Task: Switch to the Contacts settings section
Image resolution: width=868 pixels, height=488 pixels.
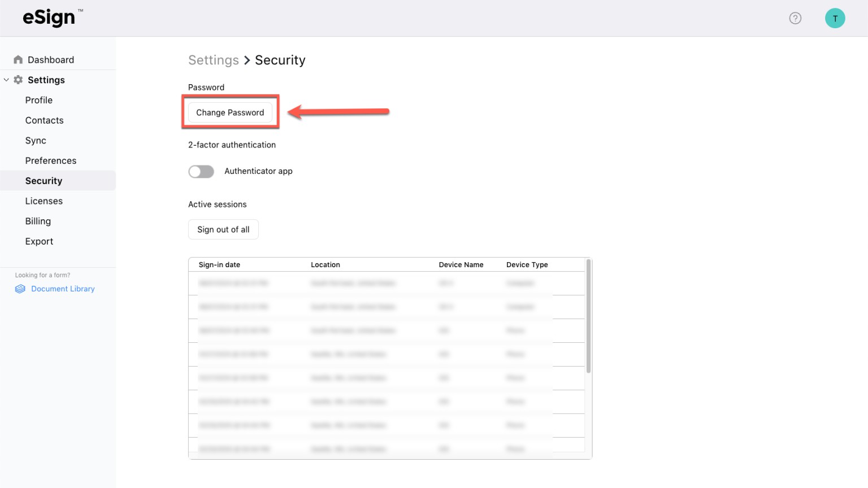Action: (44, 120)
